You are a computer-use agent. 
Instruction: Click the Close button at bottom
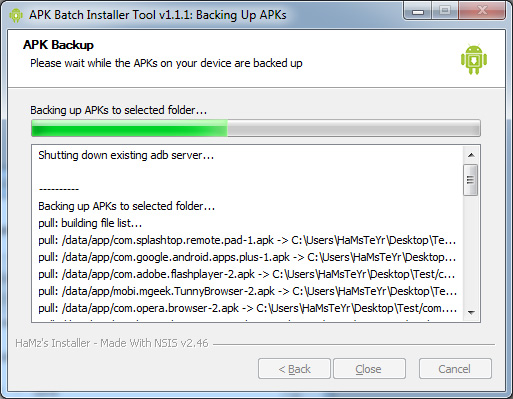coord(369,369)
